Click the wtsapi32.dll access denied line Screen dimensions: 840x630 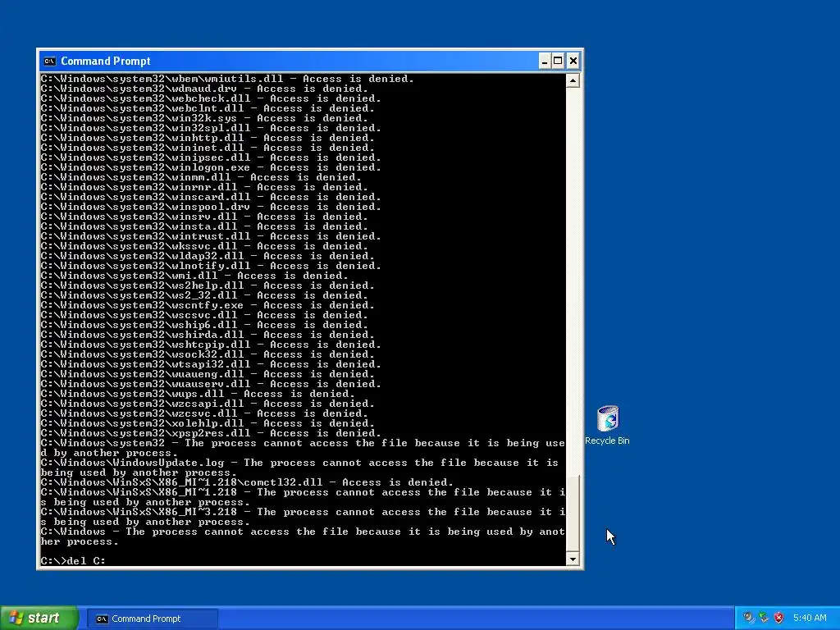[211, 364]
